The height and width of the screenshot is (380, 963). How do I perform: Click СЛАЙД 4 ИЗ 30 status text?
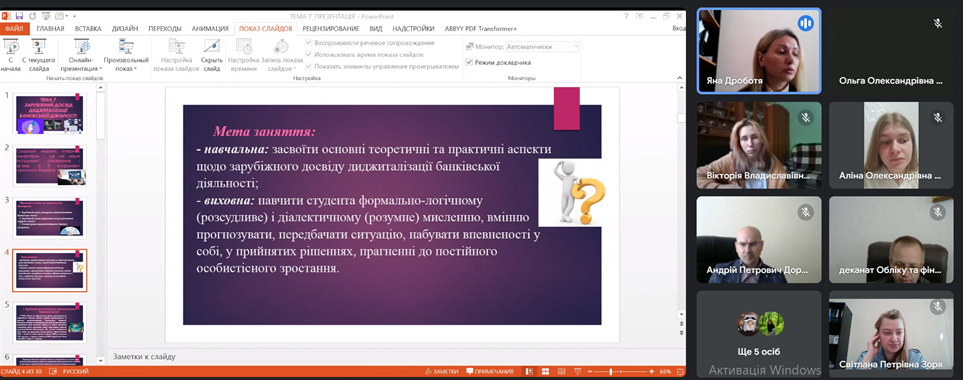(21, 371)
